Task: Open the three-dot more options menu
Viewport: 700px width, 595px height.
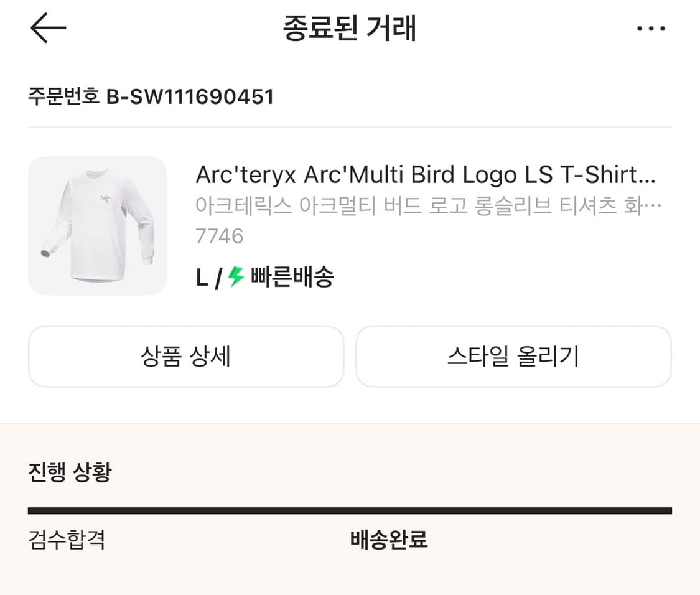Action: tap(651, 29)
